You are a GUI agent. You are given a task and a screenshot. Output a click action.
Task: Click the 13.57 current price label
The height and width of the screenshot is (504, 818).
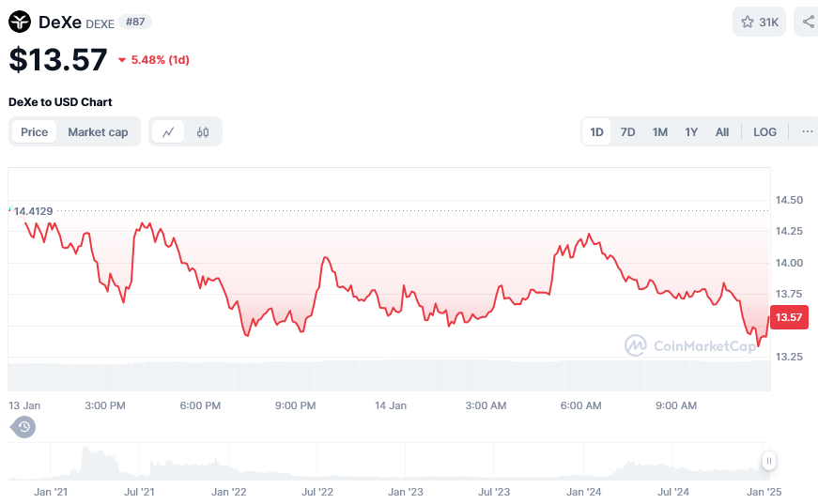tap(789, 317)
